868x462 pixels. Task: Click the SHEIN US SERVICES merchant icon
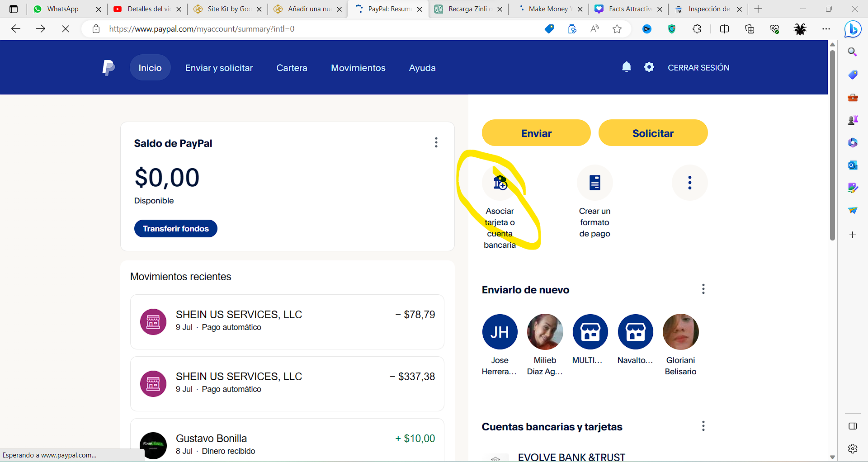click(153, 321)
